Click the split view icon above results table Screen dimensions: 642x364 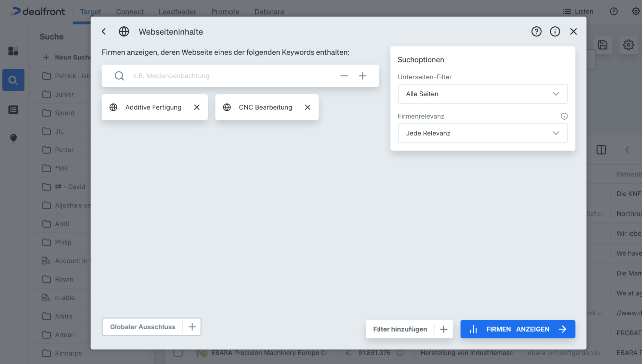pyautogui.click(x=601, y=150)
